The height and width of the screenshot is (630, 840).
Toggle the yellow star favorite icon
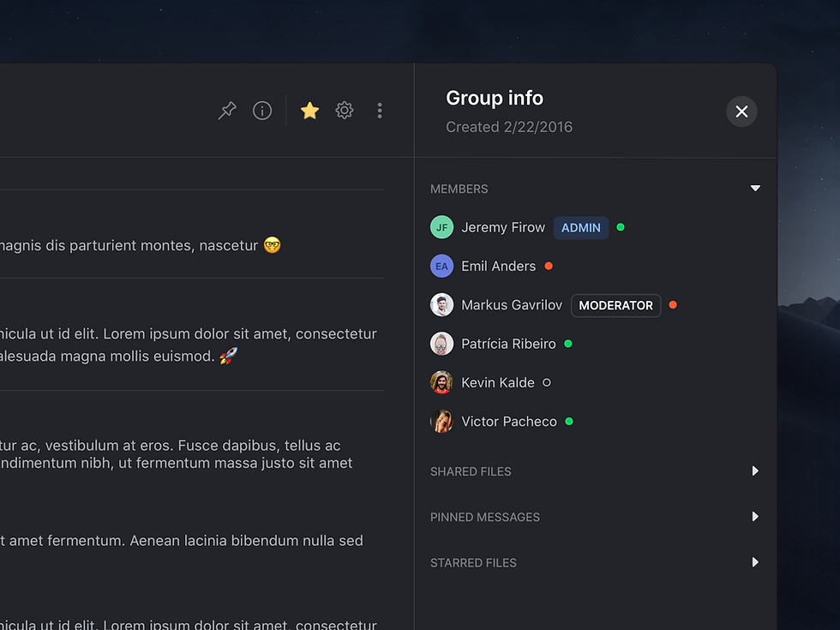[309, 111]
